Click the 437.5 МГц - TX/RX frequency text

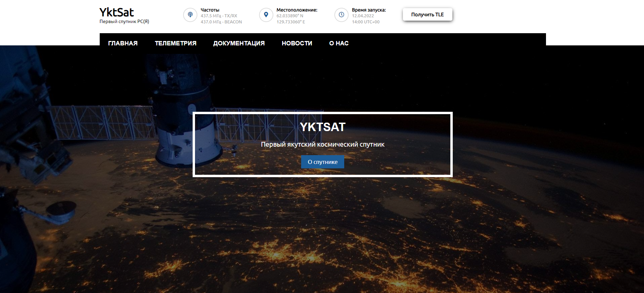219,16
